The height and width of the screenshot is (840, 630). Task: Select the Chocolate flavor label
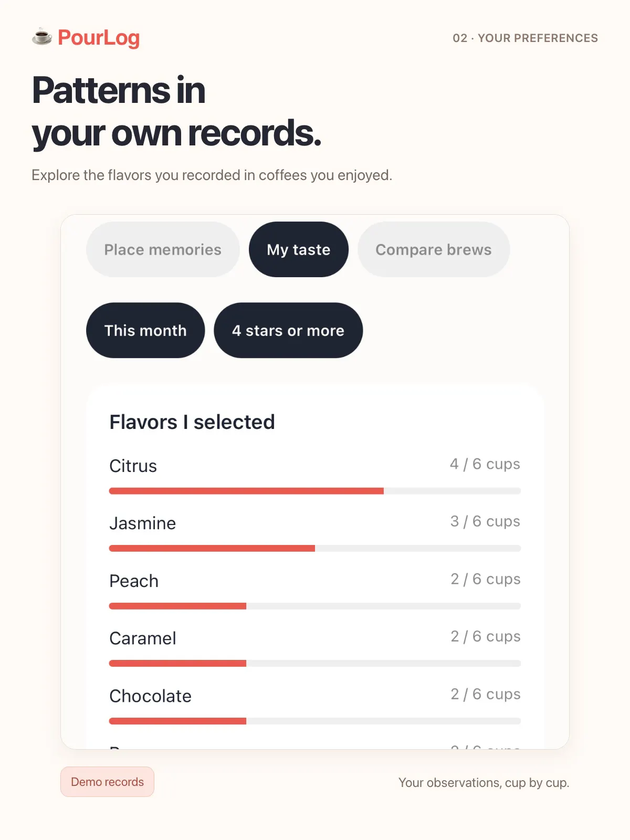[151, 696]
